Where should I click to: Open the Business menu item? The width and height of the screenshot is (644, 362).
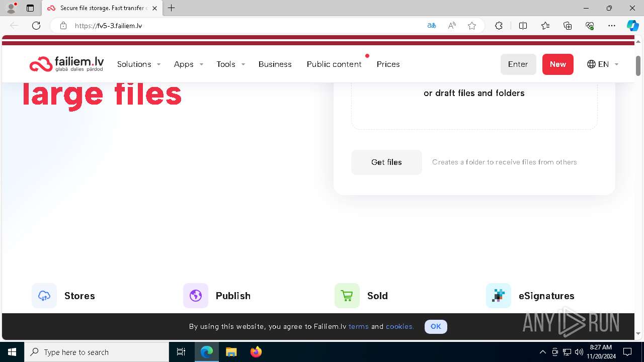[275, 64]
